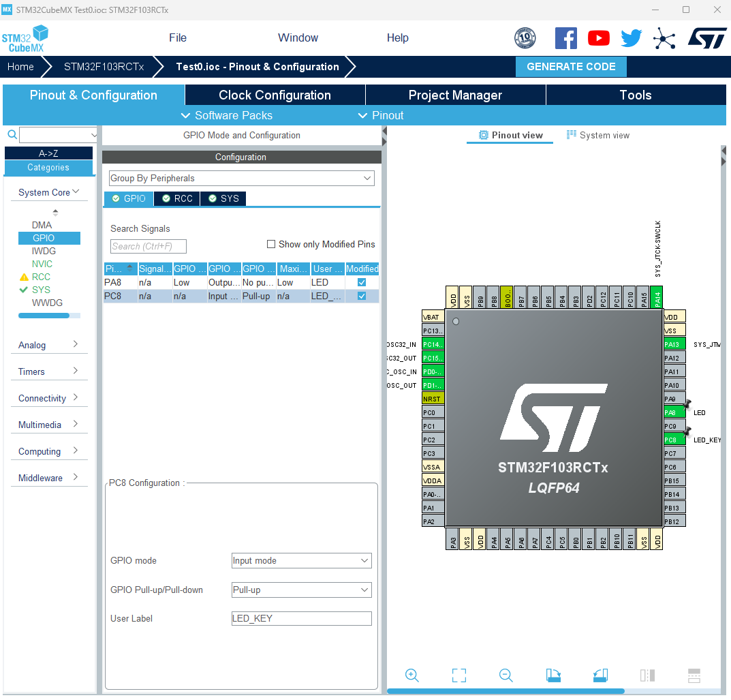Click the PA13 pin on chip

pos(674,344)
